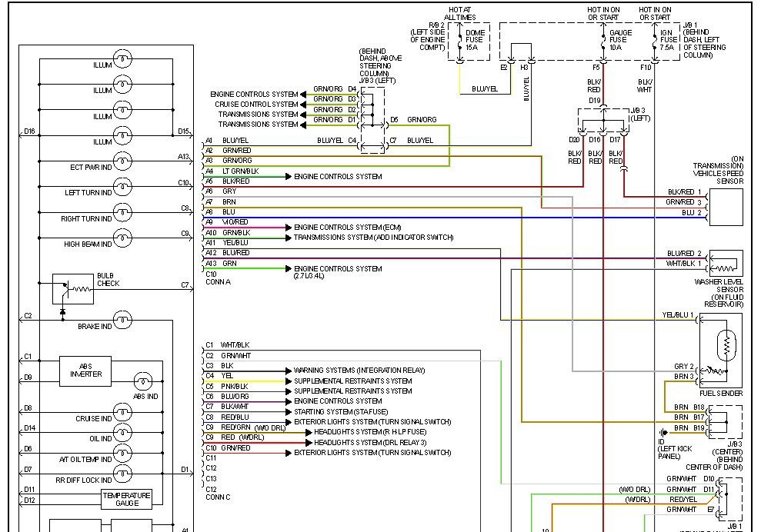Select the J/B 3 (CENTER) junction block
Image resolution: width=761 pixels, height=532 pixels.
click(725, 422)
